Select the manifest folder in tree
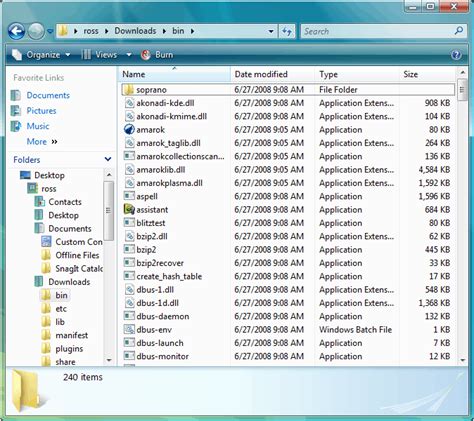Screen dimensions: 474x421 coord(72,335)
